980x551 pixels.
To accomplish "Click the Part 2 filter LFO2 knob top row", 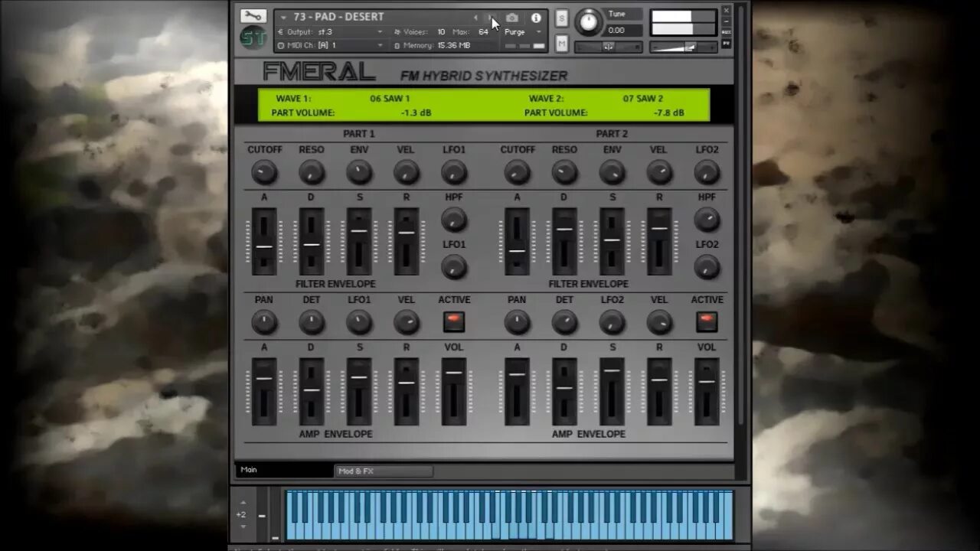I will [707, 172].
